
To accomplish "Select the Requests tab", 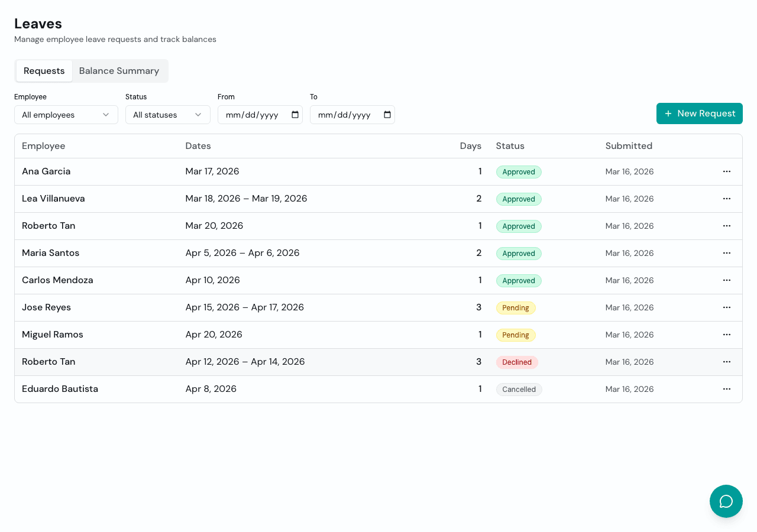I will tap(44, 70).
